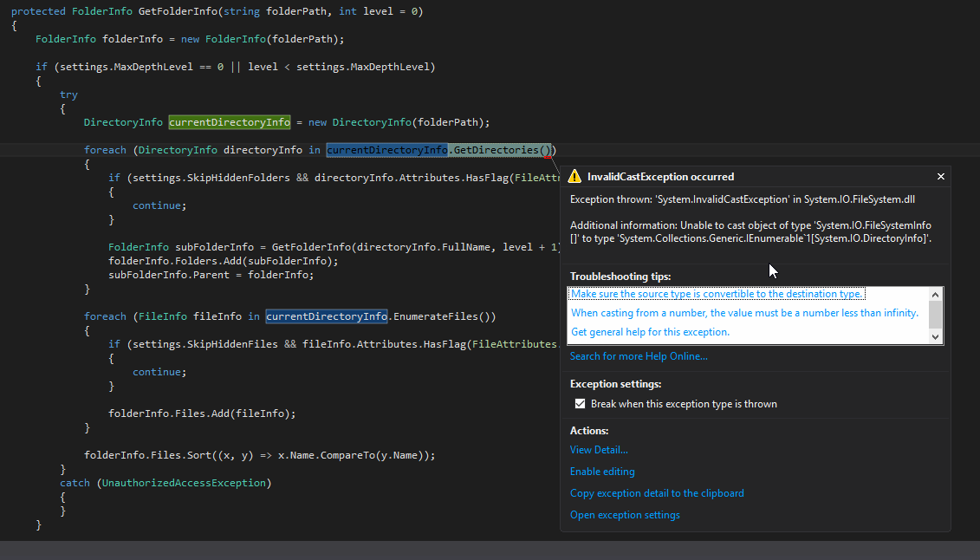Click the warning icon in exception popup
This screenshot has width=980, height=560.
pyautogui.click(x=574, y=177)
